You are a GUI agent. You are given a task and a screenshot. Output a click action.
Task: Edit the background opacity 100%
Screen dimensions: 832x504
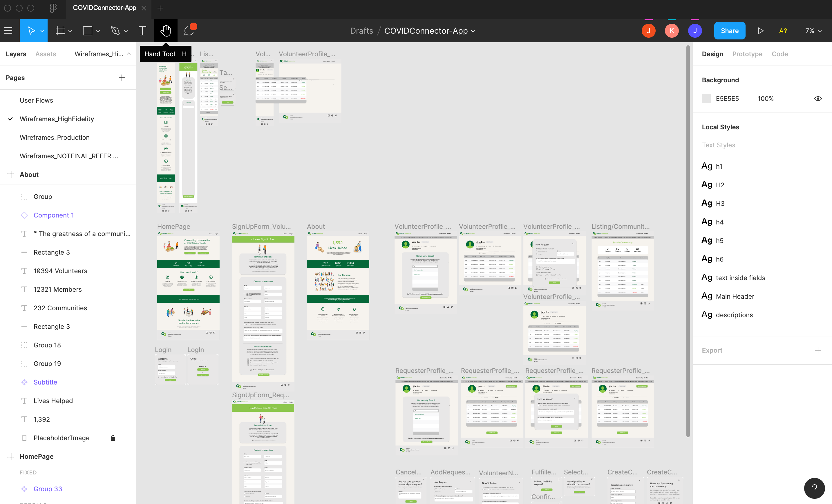point(765,99)
